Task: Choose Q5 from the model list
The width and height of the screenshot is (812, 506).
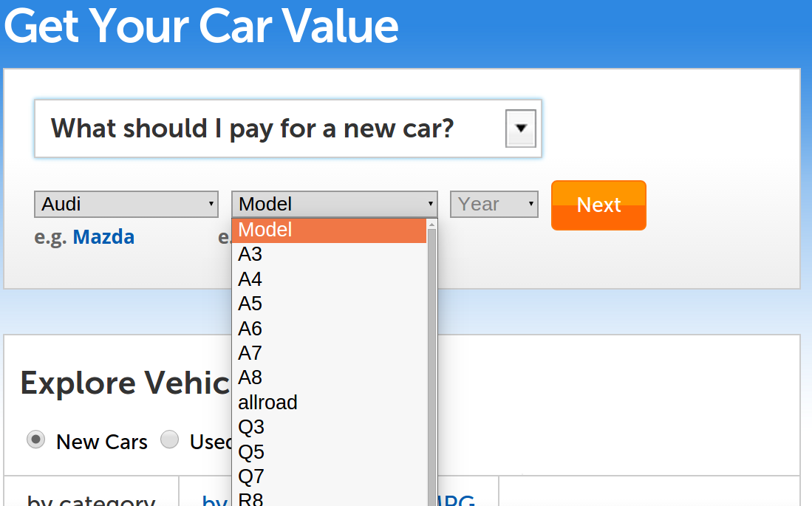Action: click(329, 451)
